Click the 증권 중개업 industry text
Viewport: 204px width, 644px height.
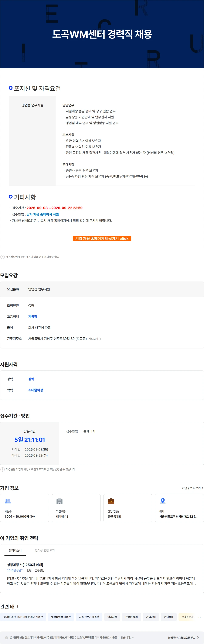114,517
